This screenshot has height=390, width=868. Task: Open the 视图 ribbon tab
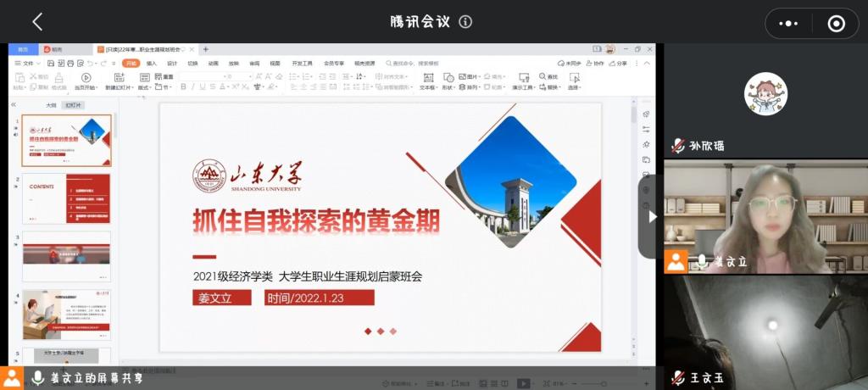(x=275, y=63)
